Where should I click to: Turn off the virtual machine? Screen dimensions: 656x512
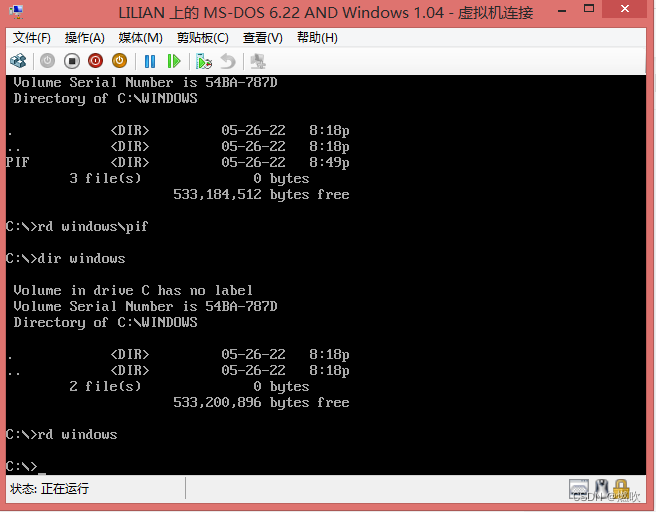pyautogui.click(x=72, y=61)
